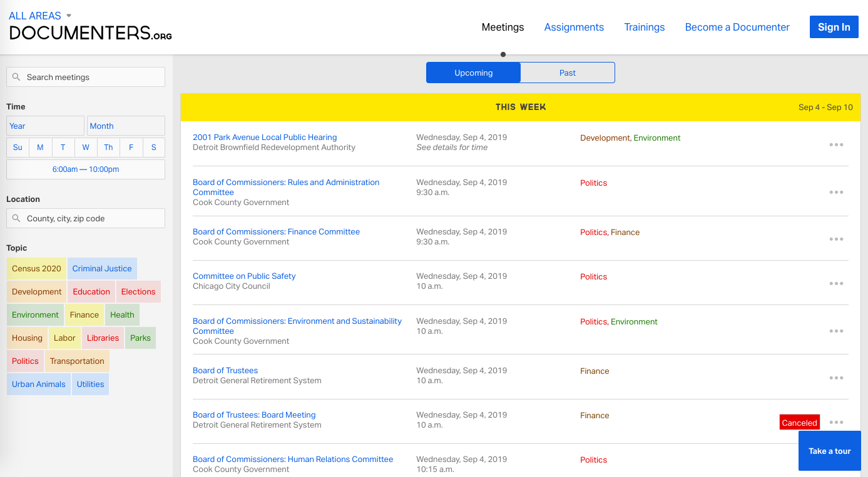Open three-dot menu for Committee on Public Safety
The image size is (868, 477).
pos(836,283)
